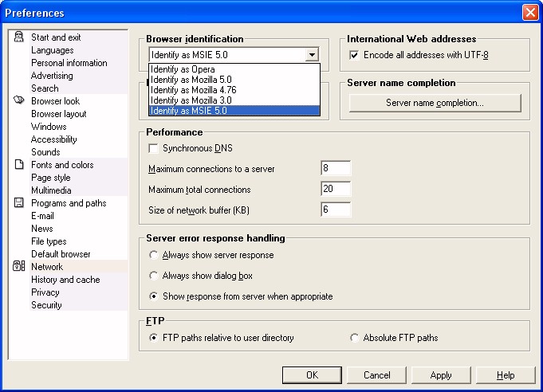This screenshot has width=543, height=392.
Task: Select Absolute FTP paths radio button
Action: pyautogui.click(x=354, y=338)
